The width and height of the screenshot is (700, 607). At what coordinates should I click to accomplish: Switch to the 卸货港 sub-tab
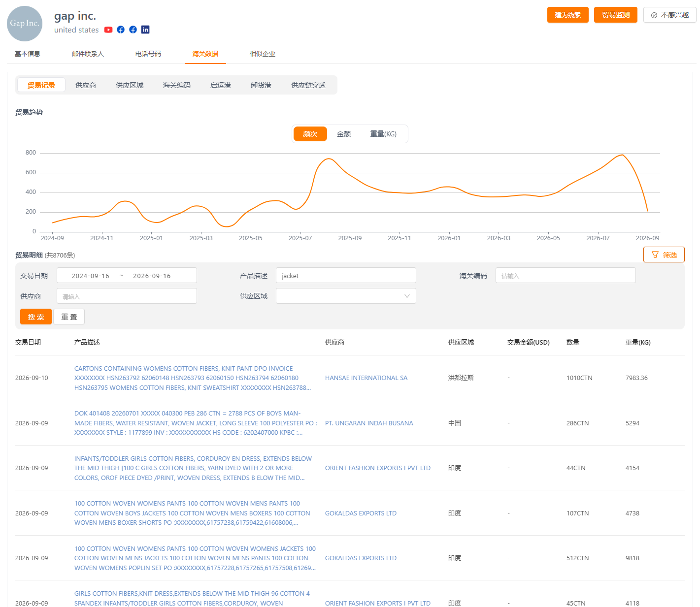click(x=261, y=85)
